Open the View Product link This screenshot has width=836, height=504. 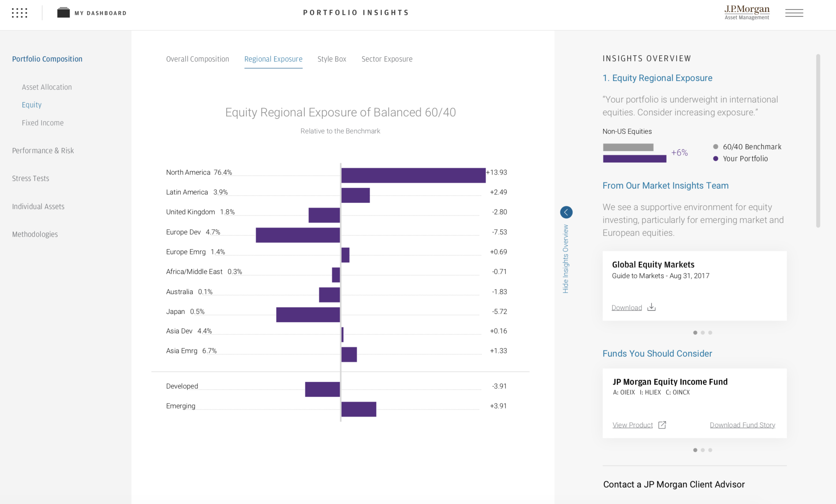coord(633,425)
